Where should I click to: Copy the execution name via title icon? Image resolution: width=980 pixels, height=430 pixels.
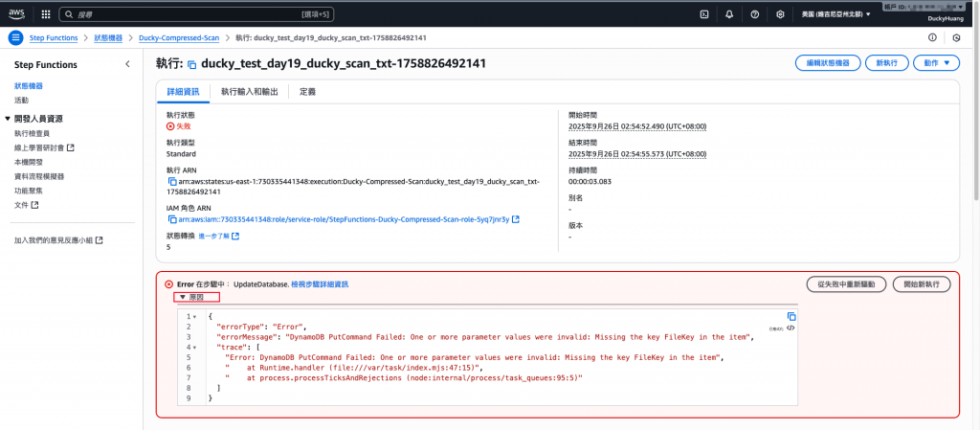point(192,64)
